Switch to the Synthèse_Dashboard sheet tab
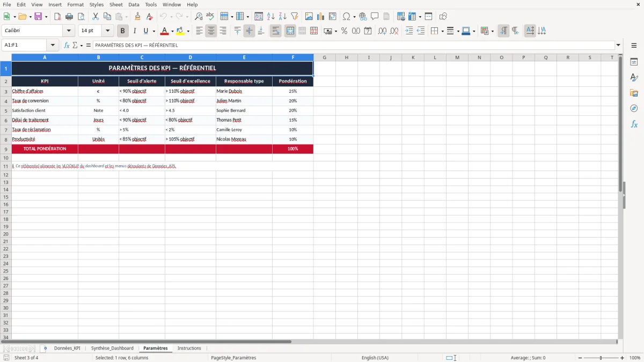This screenshot has width=644, height=362. 112,348
